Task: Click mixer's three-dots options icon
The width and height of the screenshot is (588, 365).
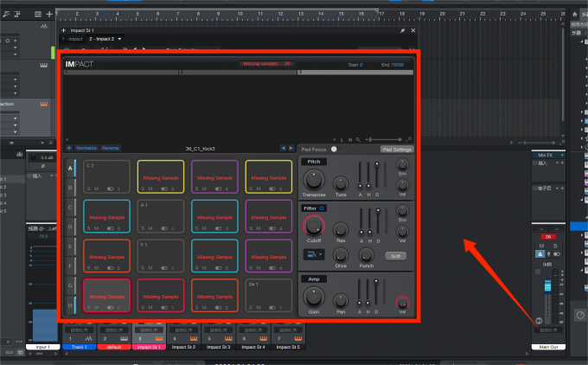Action: pos(19,342)
